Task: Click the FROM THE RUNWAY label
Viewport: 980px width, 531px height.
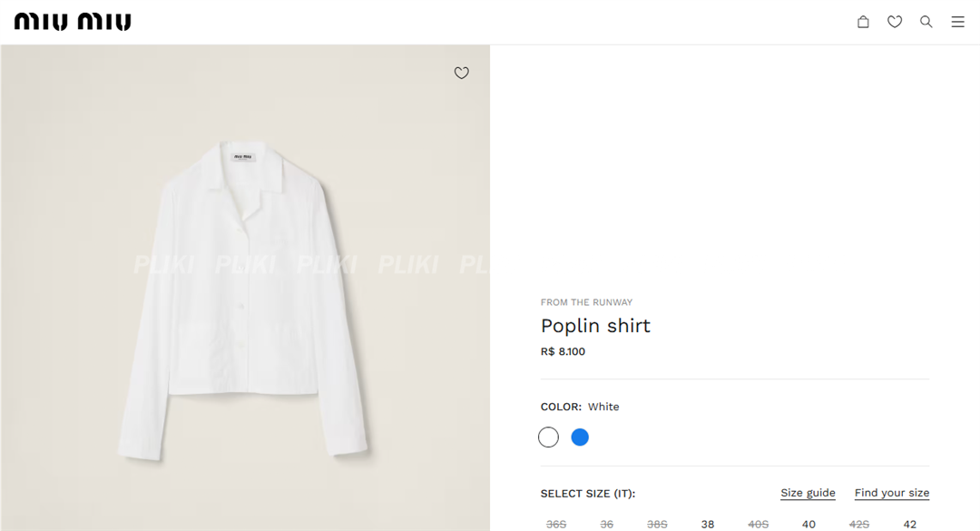Action: [x=588, y=301]
